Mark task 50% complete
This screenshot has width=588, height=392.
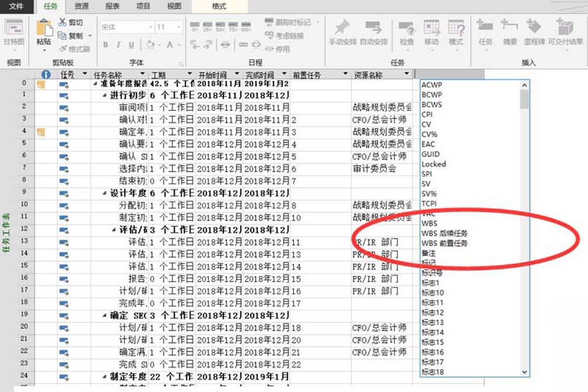(220, 26)
